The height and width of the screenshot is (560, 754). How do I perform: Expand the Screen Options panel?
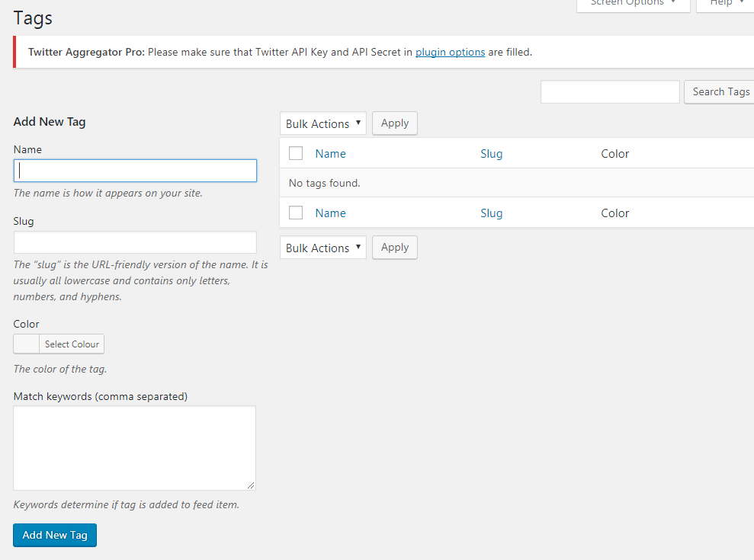(633, 4)
